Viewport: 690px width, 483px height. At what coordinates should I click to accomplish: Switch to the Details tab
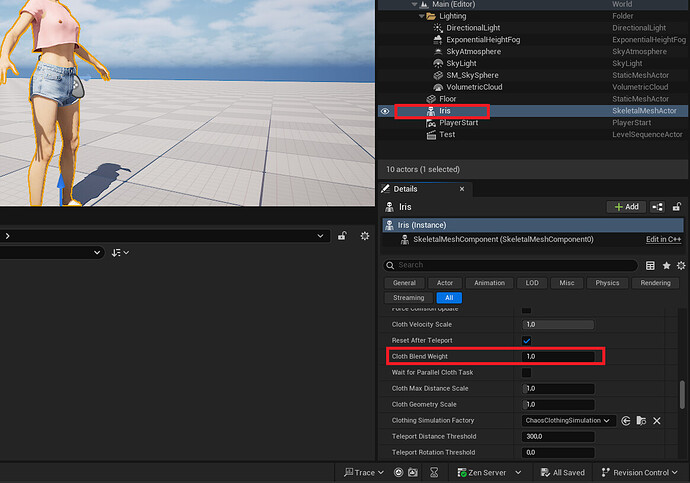coord(405,189)
